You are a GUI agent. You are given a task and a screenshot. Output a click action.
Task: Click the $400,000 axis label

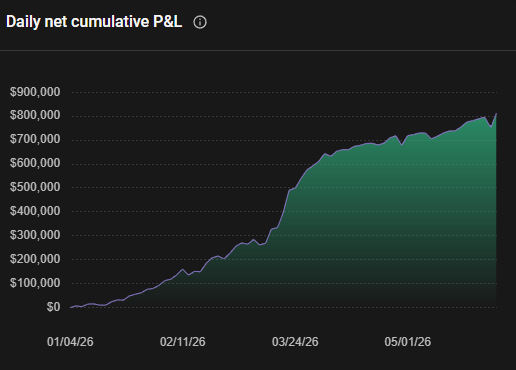35,211
